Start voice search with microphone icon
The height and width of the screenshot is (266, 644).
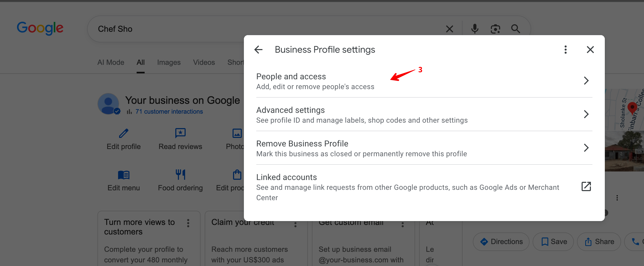coord(475,29)
